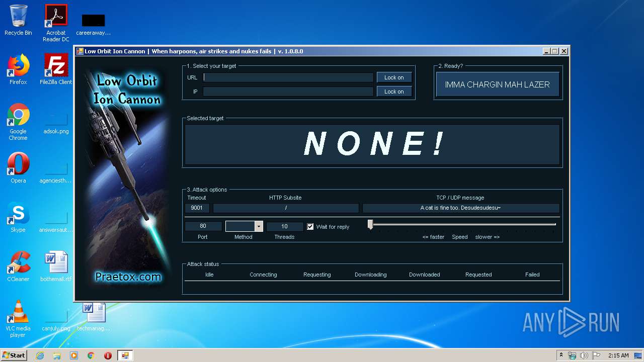
Task: Click the Threads field showing 10
Action: coord(285,226)
